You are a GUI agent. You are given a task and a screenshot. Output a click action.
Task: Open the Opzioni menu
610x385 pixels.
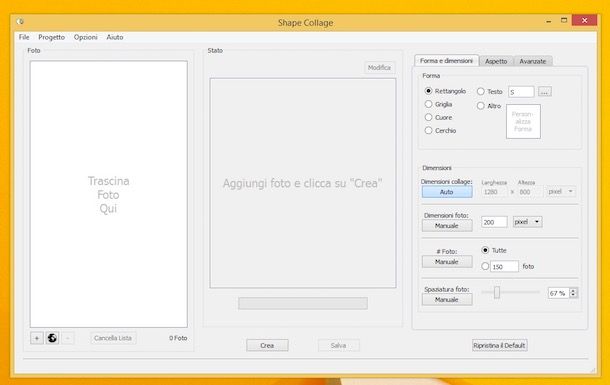point(86,37)
